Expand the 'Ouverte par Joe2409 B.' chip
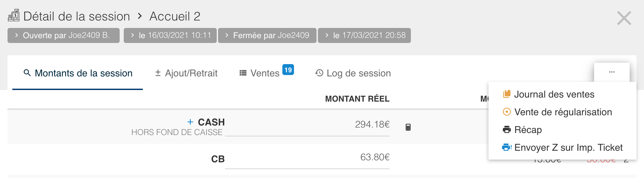 point(63,35)
